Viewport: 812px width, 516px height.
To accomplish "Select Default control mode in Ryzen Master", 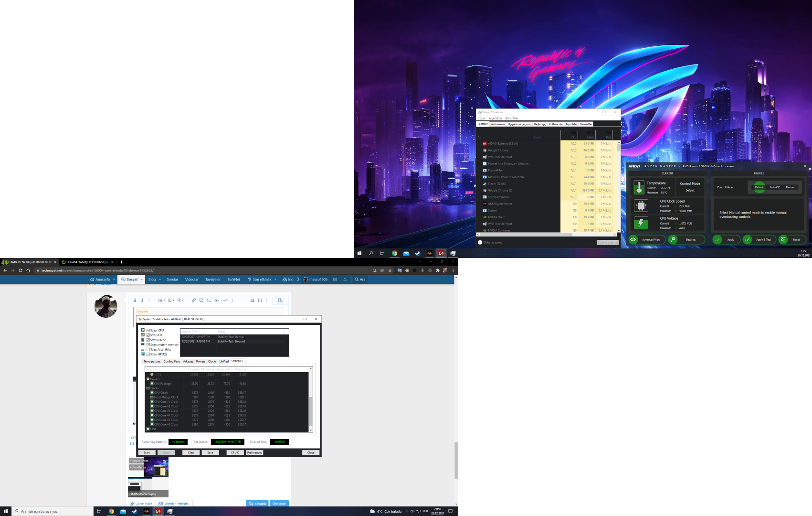I will coord(759,187).
